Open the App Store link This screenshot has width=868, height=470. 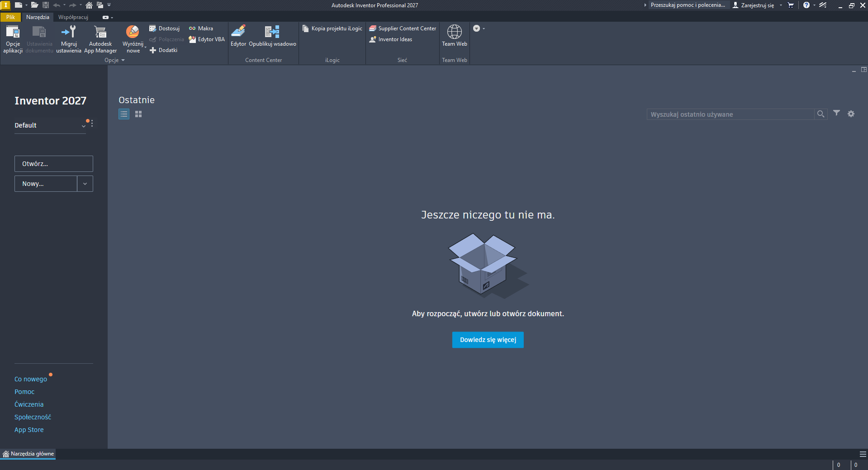(x=29, y=430)
